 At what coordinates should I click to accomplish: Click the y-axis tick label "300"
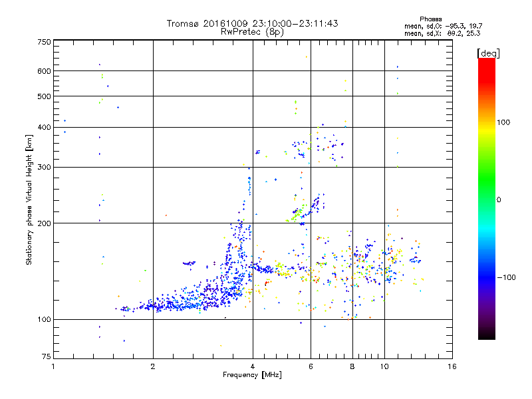click(44, 168)
